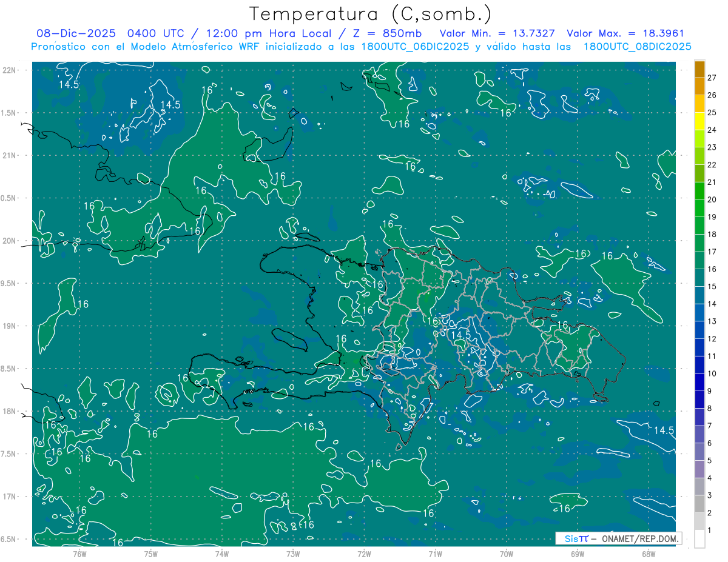728x562 pixels.
Task: Click the 20N latitude axis label
Action: (x=9, y=241)
